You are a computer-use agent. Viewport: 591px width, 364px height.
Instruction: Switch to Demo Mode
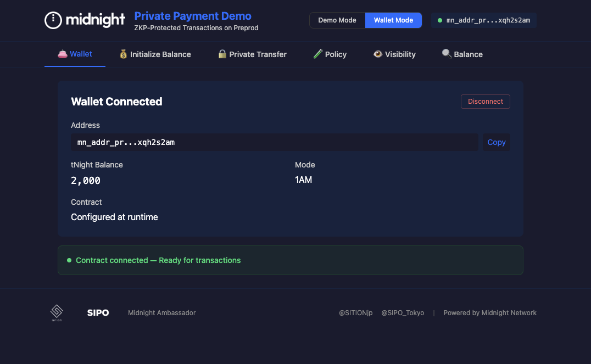click(x=337, y=20)
